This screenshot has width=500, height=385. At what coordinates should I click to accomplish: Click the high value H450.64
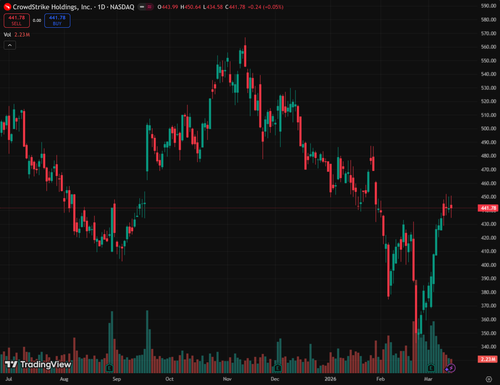point(191,7)
